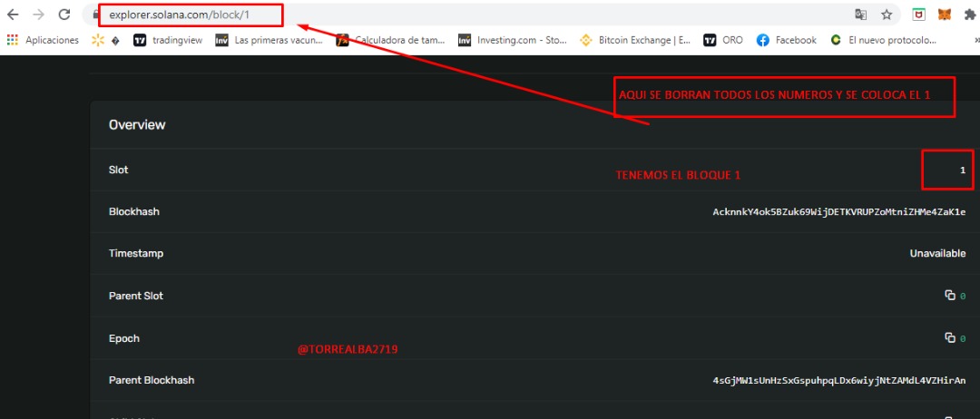Copy the Parent Slot value
This screenshot has width=980, height=419.
(x=950, y=296)
